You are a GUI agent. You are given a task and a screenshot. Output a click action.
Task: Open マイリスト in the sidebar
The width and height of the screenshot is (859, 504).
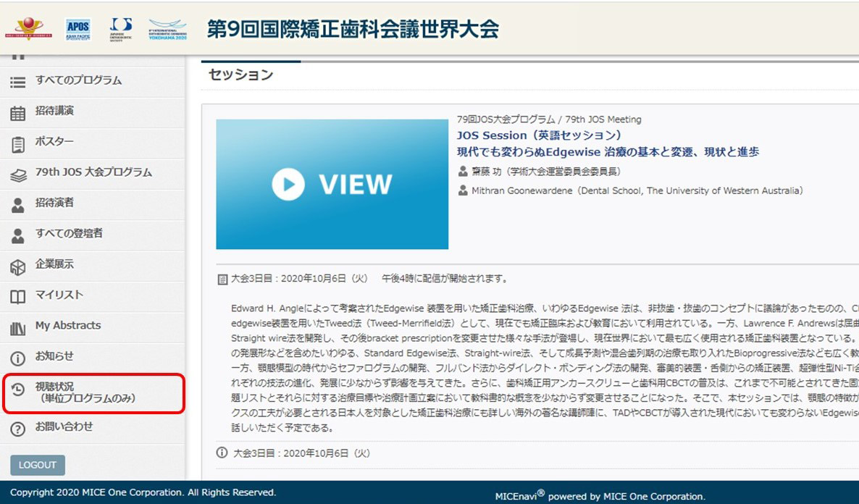[x=92, y=296]
